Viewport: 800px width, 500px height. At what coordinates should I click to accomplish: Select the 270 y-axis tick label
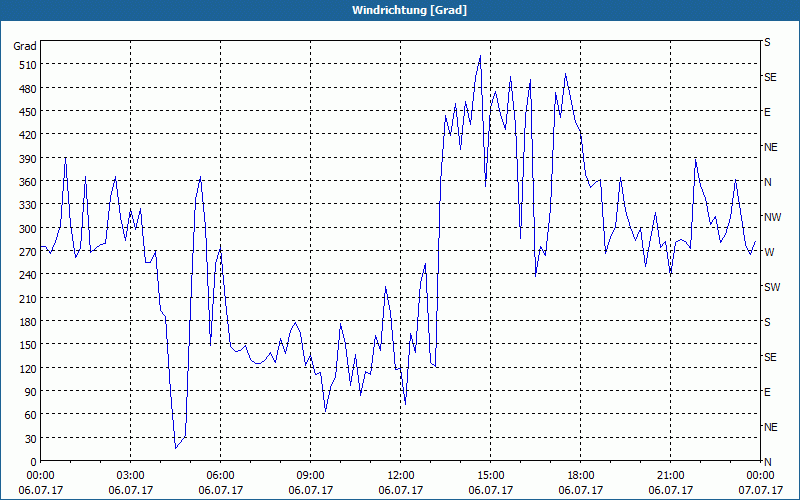(28, 252)
